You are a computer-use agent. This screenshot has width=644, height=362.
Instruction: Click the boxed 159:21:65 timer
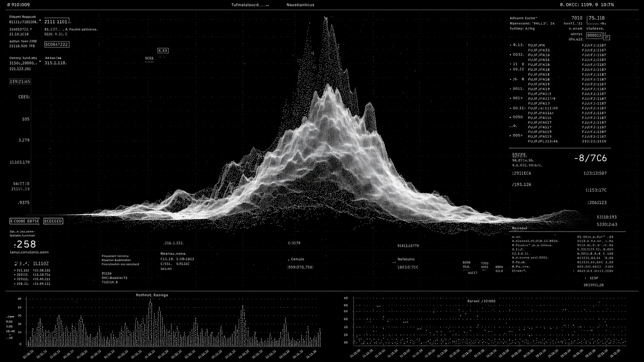pyautogui.click(x=20, y=82)
